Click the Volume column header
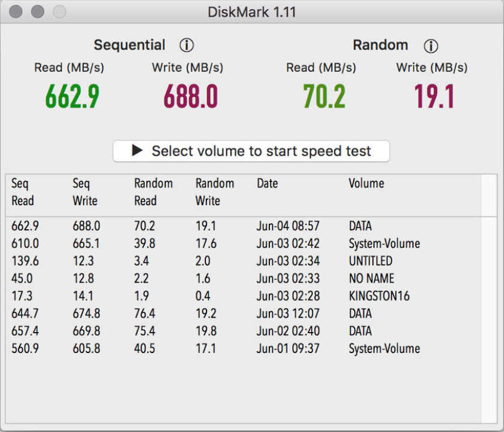This screenshot has height=432, width=504. [366, 184]
